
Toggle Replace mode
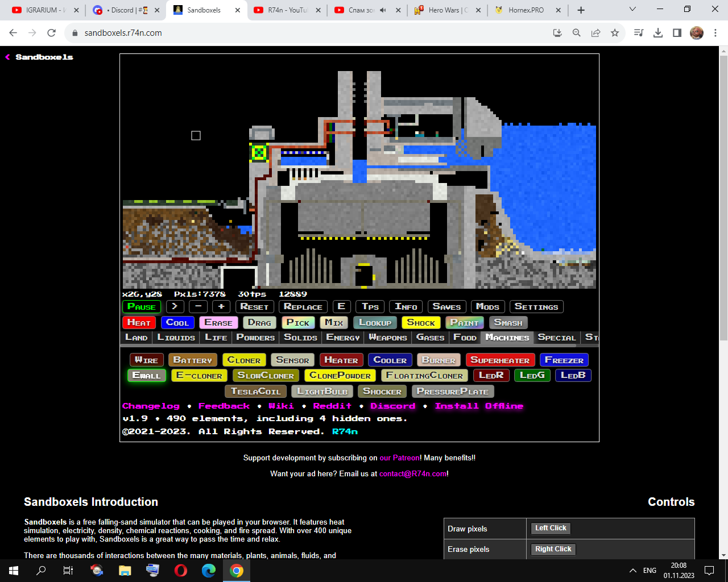(x=303, y=307)
